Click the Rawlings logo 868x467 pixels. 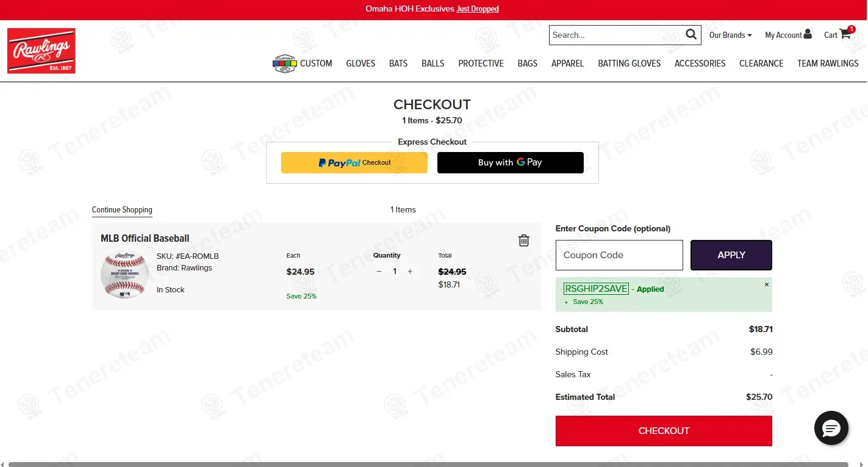pos(41,51)
